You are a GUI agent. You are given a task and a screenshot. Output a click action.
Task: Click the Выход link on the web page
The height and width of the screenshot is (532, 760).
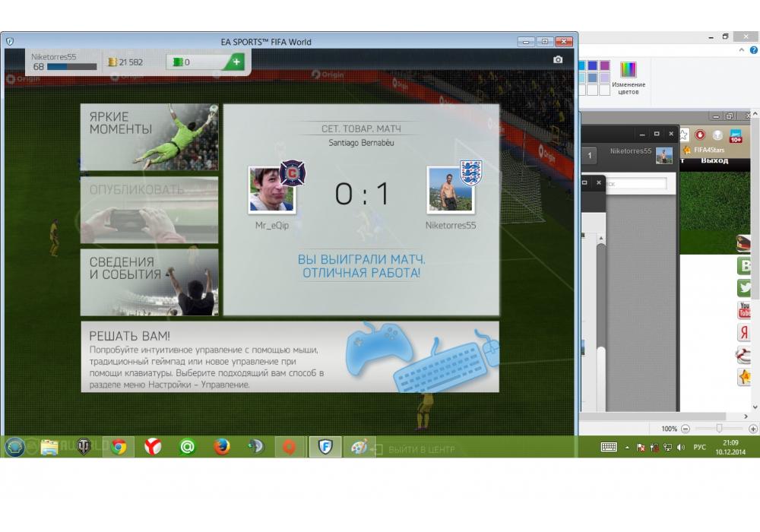point(714,160)
